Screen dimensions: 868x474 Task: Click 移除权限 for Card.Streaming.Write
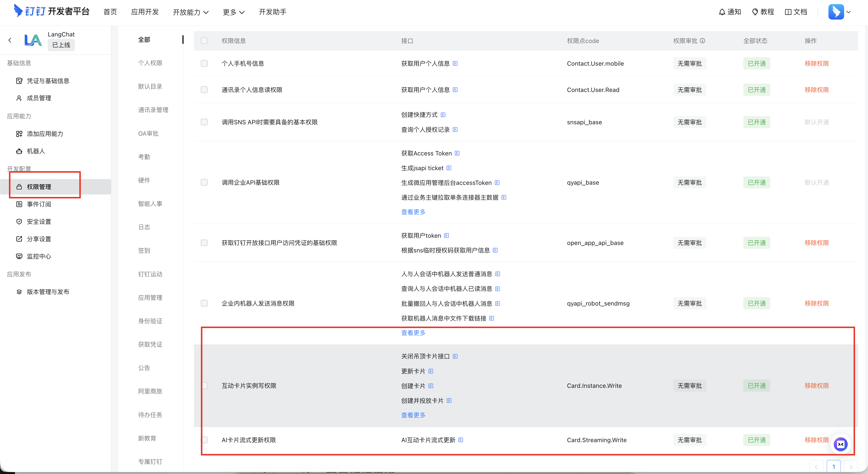(816, 440)
